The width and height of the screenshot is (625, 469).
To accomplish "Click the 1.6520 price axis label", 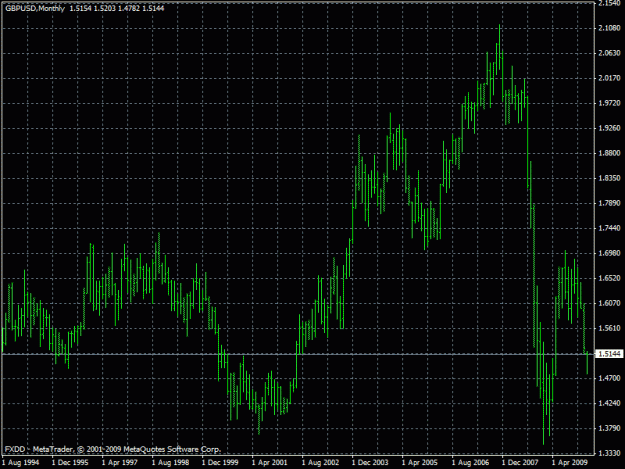I will (609, 278).
